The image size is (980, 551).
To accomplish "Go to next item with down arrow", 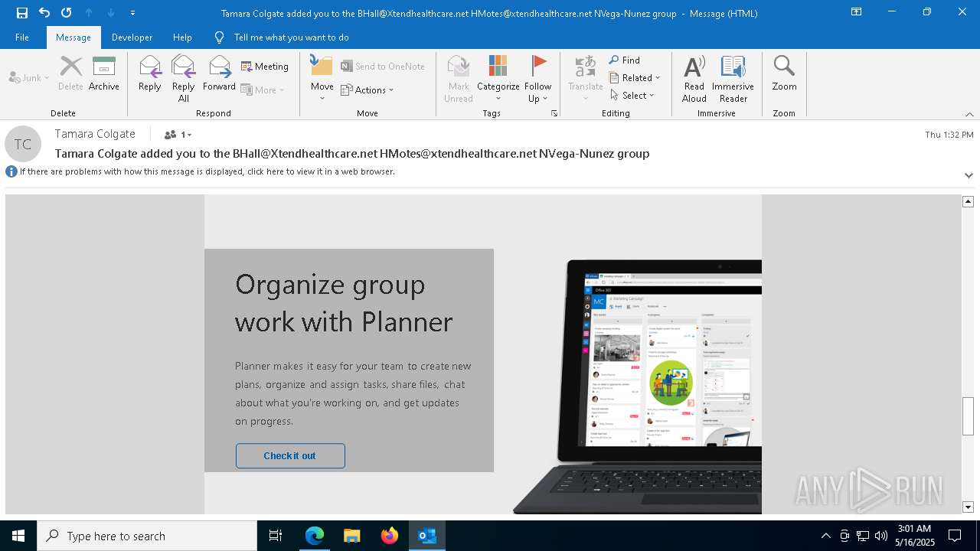I will click(111, 12).
